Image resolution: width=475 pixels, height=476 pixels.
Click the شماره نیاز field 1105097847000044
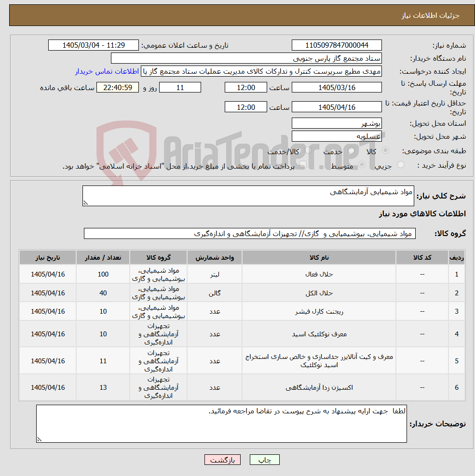click(337, 45)
